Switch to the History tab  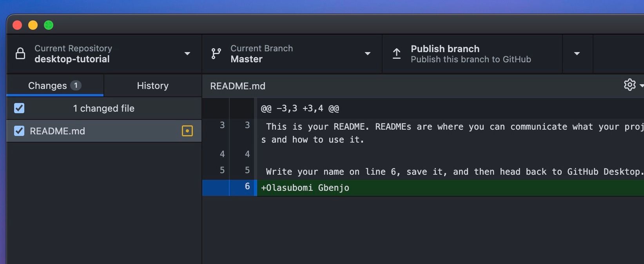click(x=152, y=85)
